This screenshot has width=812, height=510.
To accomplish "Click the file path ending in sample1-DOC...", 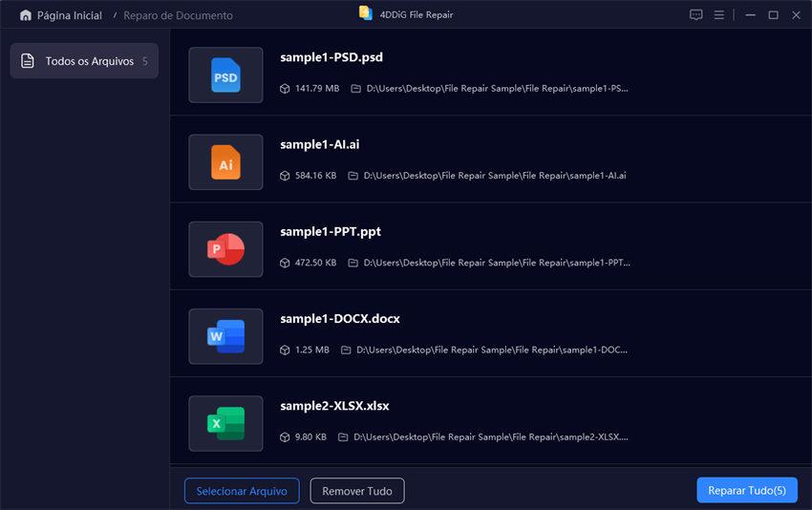I will [492, 350].
